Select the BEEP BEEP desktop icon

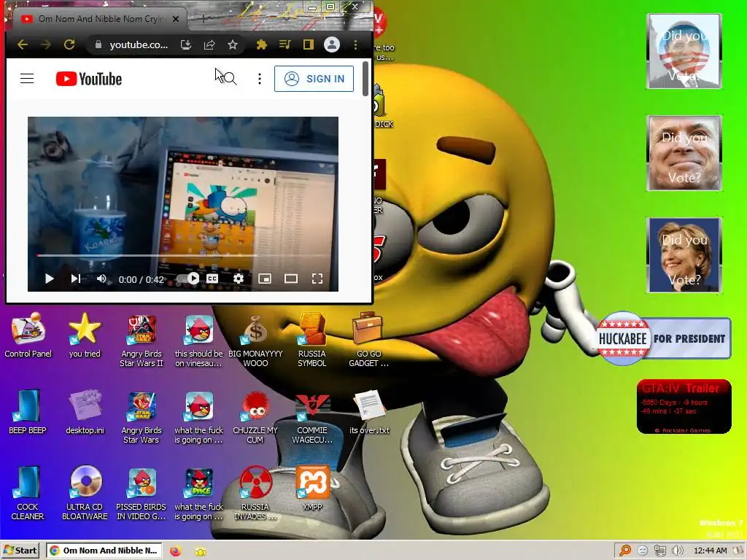click(28, 413)
